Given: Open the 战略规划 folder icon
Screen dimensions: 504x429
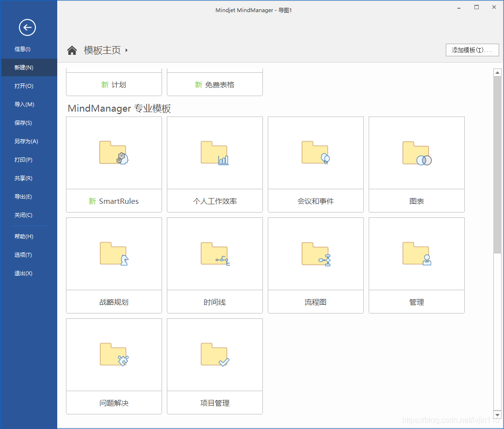Looking at the screenshot, I should (x=114, y=254).
